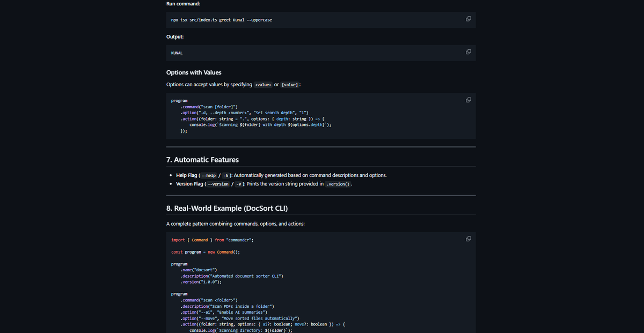The height and width of the screenshot is (333, 644).
Task: Click the 'KUNAL' output text
Action: (177, 53)
